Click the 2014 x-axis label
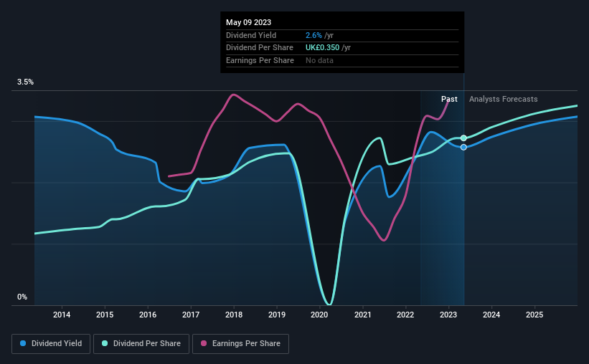 point(62,315)
